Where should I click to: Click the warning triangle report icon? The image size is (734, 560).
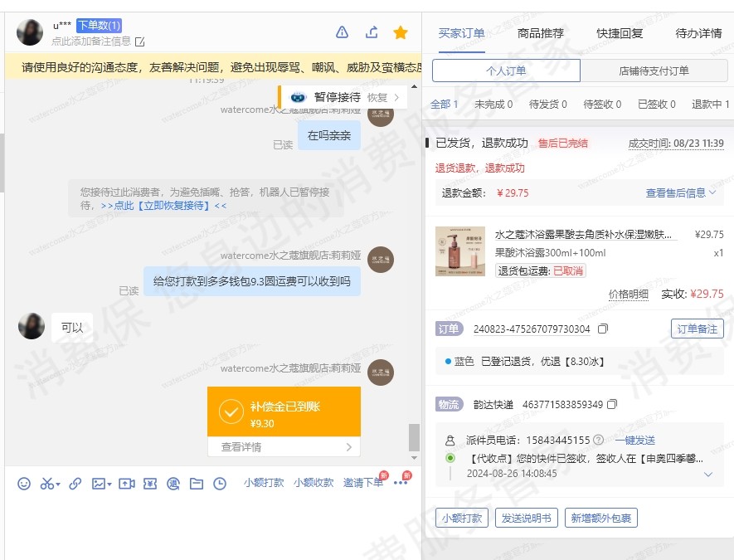[343, 32]
